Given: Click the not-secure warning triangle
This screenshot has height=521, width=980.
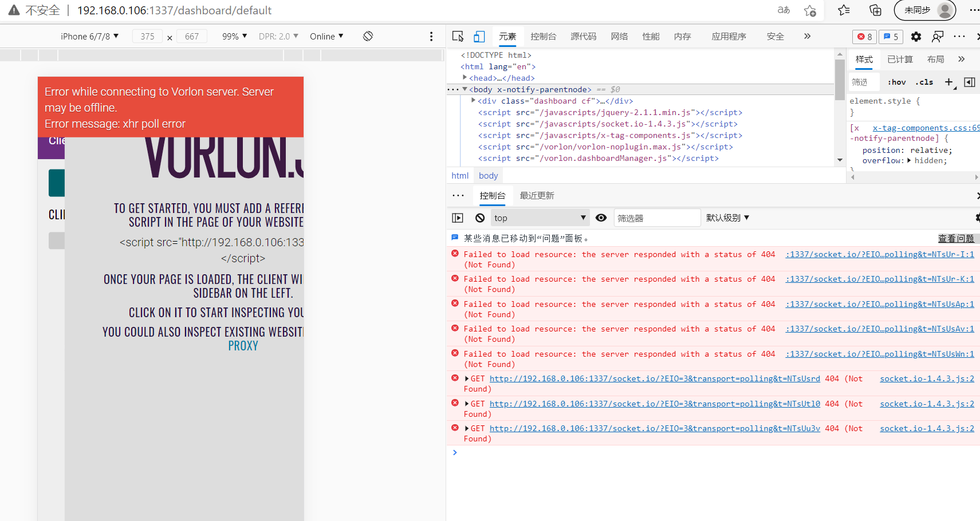Looking at the screenshot, I should click(14, 10).
